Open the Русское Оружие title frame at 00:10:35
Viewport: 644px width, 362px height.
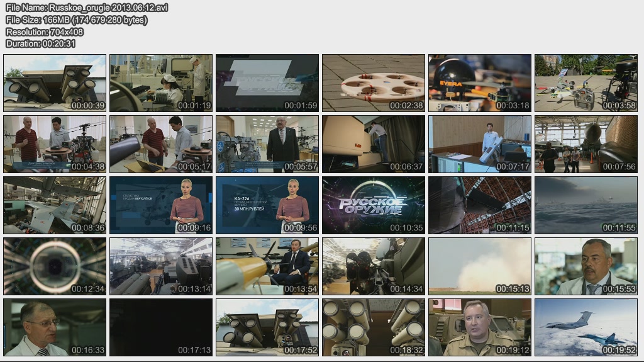click(374, 205)
